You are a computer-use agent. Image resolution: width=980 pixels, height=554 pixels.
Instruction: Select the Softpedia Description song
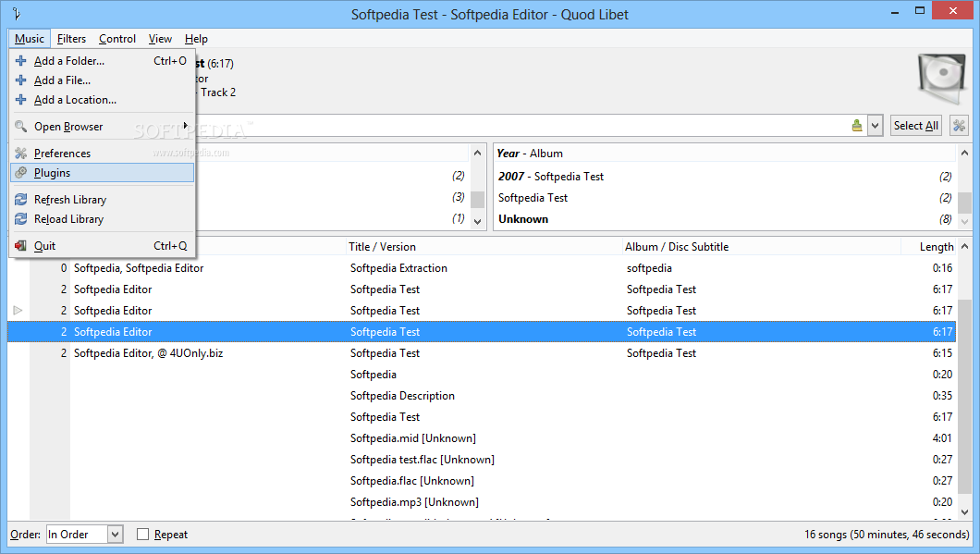482,395
